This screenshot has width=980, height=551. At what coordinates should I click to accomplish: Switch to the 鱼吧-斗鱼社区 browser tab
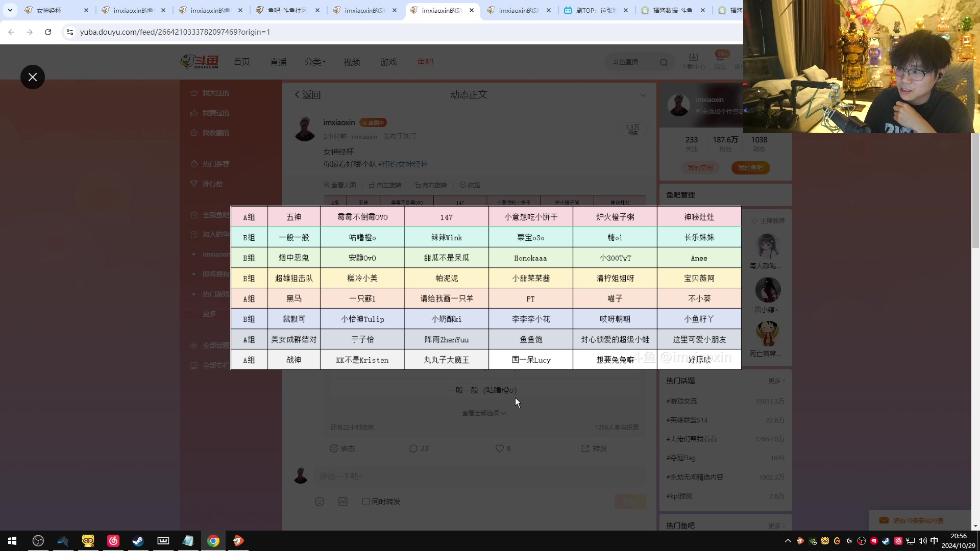point(288,10)
